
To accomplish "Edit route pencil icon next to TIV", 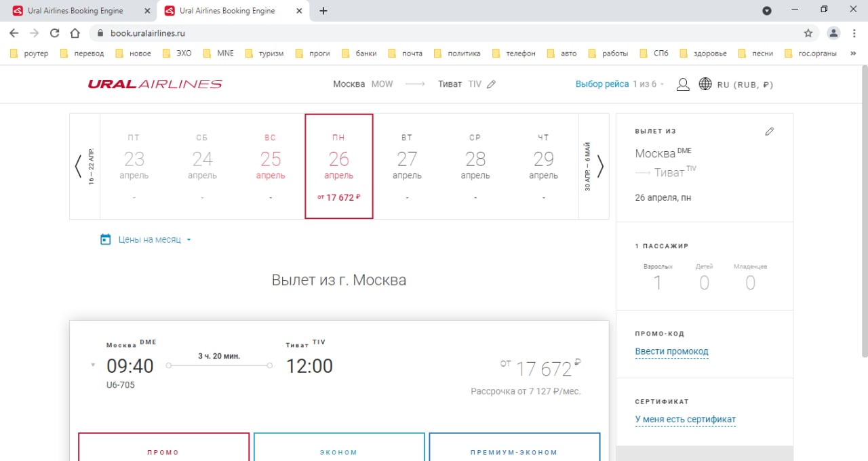I will pyautogui.click(x=492, y=84).
